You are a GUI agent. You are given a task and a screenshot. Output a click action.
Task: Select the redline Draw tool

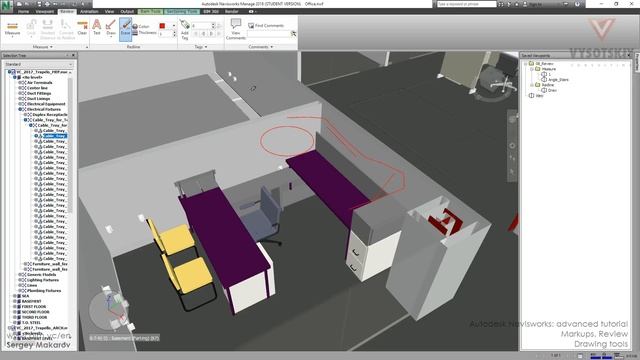111,28
